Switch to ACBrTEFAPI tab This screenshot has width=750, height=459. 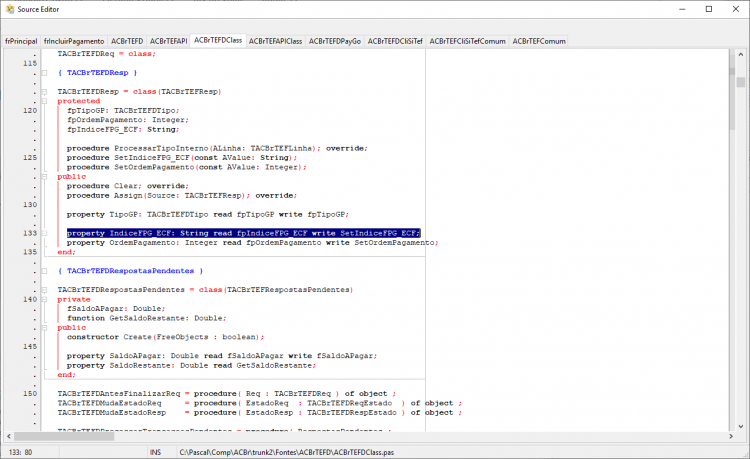click(x=168, y=41)
